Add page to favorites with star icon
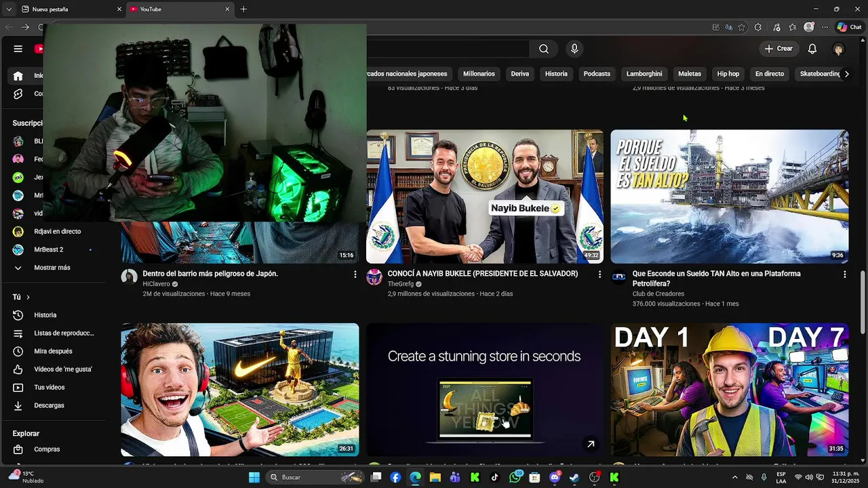Viewport: 868px width, 488px height. [742, 27]
